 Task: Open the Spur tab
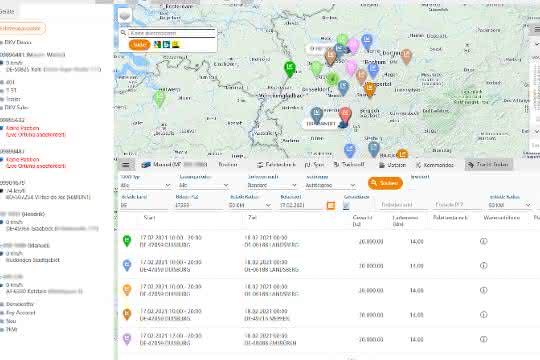tap(314, 165)
